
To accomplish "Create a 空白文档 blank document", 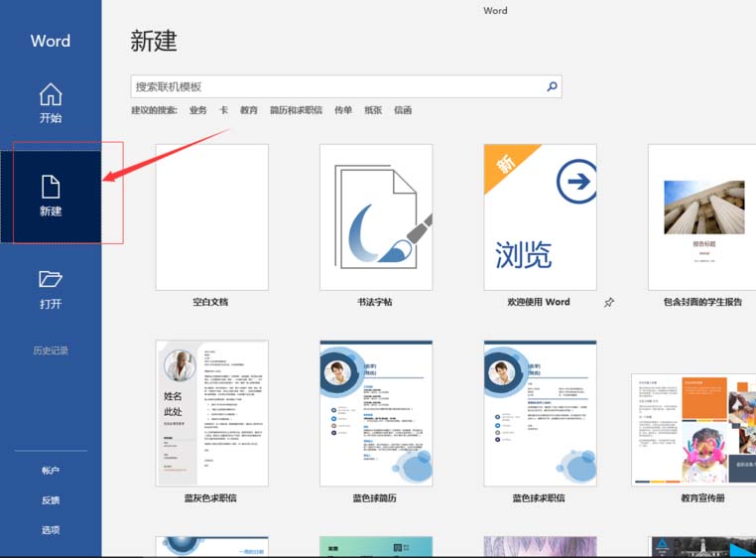I will 212,217.
